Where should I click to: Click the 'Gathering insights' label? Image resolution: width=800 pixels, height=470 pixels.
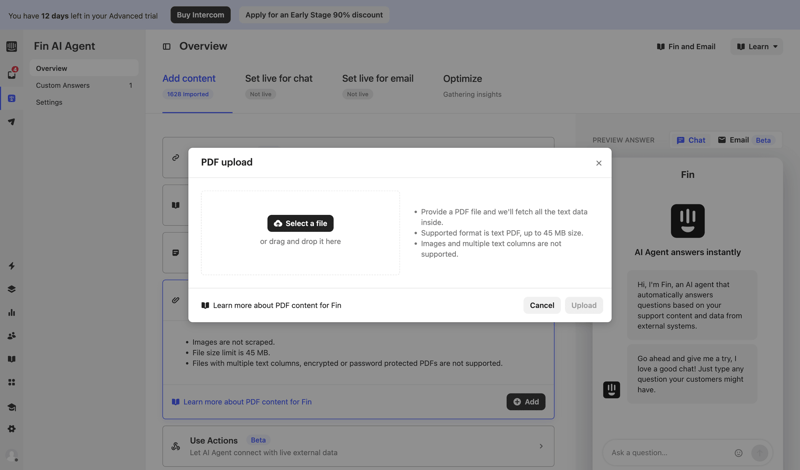pyautogui.click(x=472, y=94)
